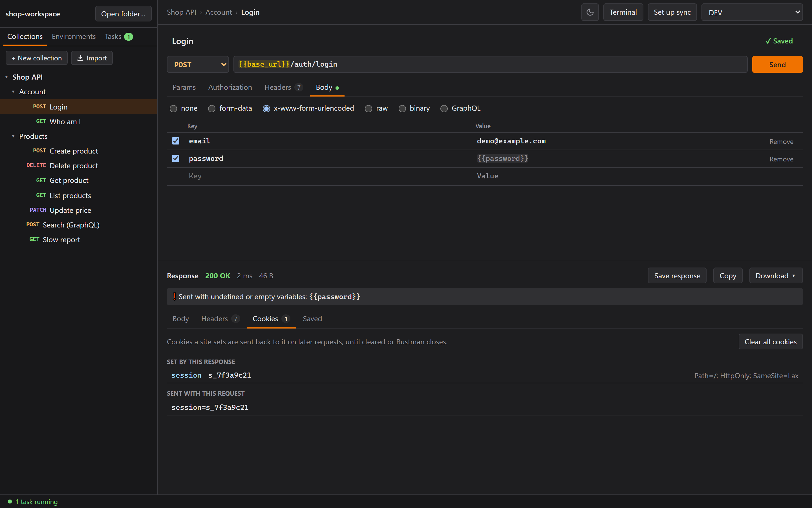Image resolution: width=812 pixels, height=508 pixels.
Task: Toggle dark mode with the moon icon
Action: (590, 12)
